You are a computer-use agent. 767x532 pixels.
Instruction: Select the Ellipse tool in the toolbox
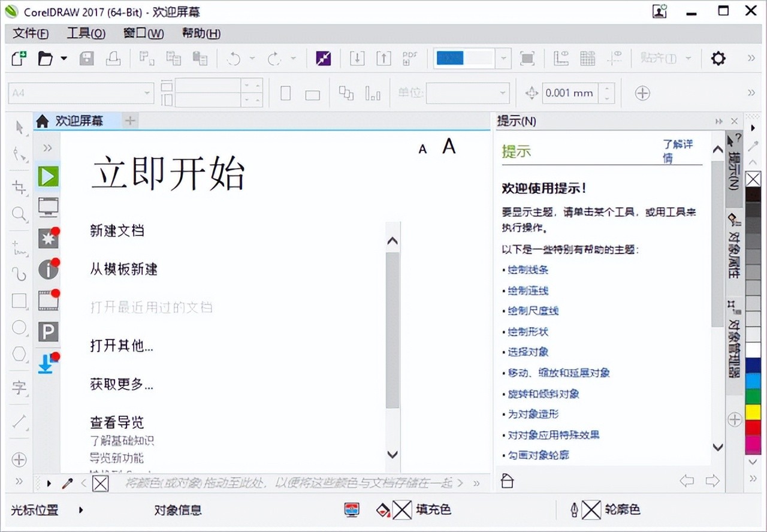pos(19,327)
